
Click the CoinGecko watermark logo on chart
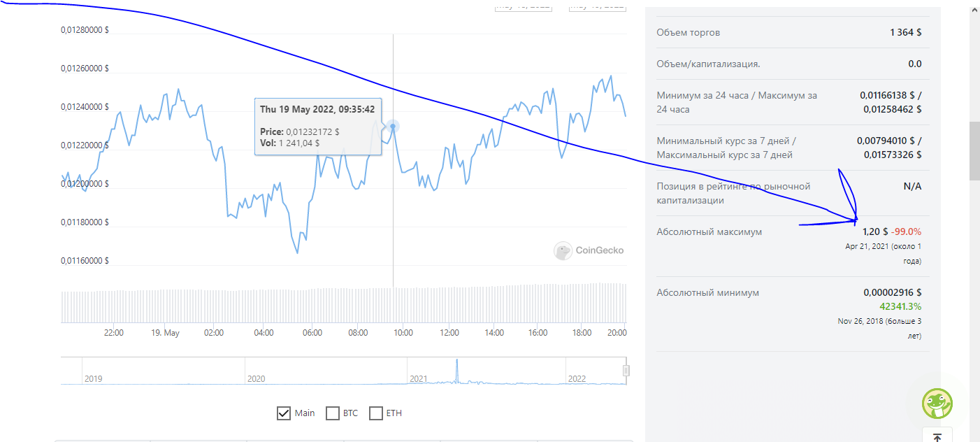point(589,250)
